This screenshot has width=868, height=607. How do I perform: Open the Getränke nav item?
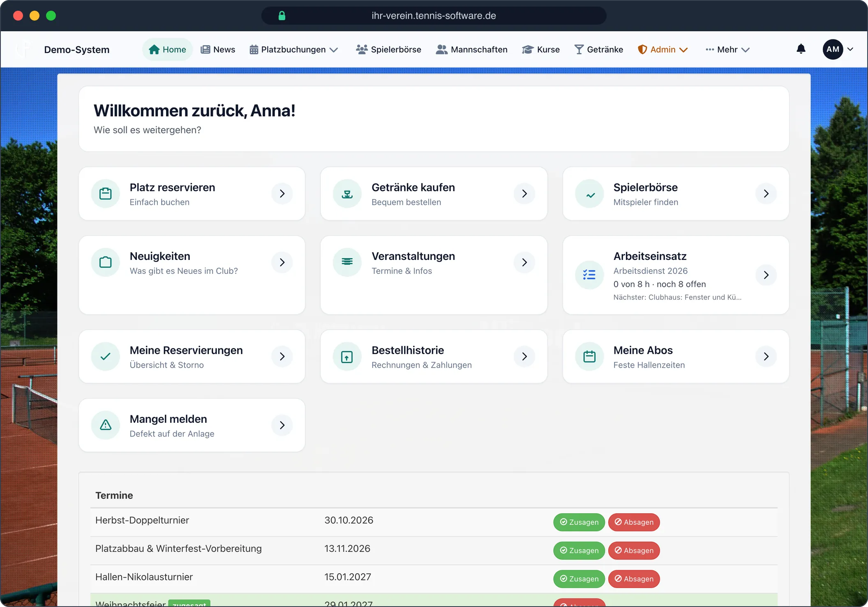coord(599,49)
